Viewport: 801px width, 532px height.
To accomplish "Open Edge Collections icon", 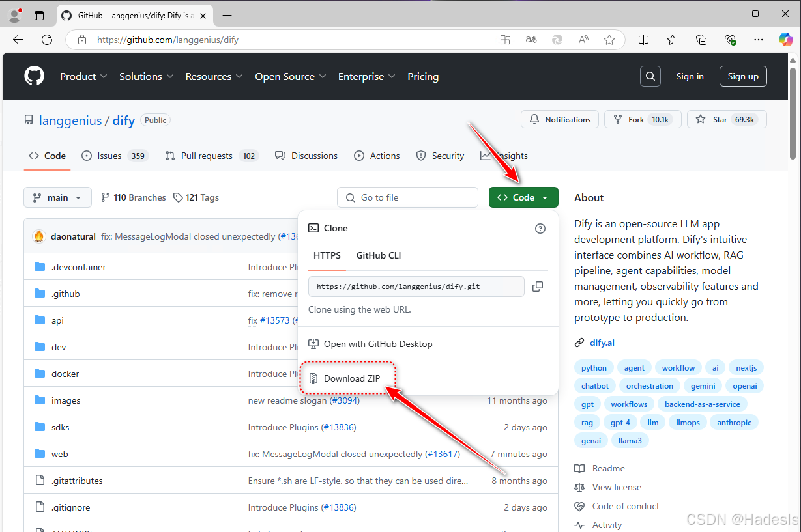I will 701,40.
